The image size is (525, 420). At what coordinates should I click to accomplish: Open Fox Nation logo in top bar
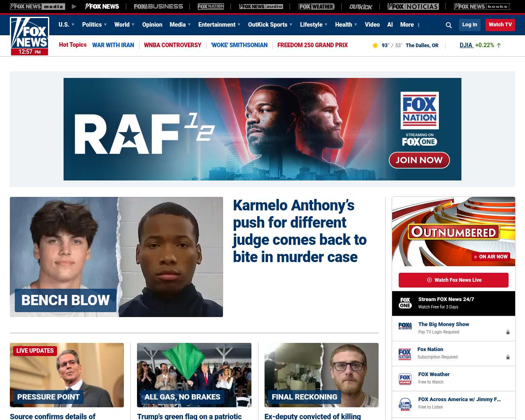(211, 7)
